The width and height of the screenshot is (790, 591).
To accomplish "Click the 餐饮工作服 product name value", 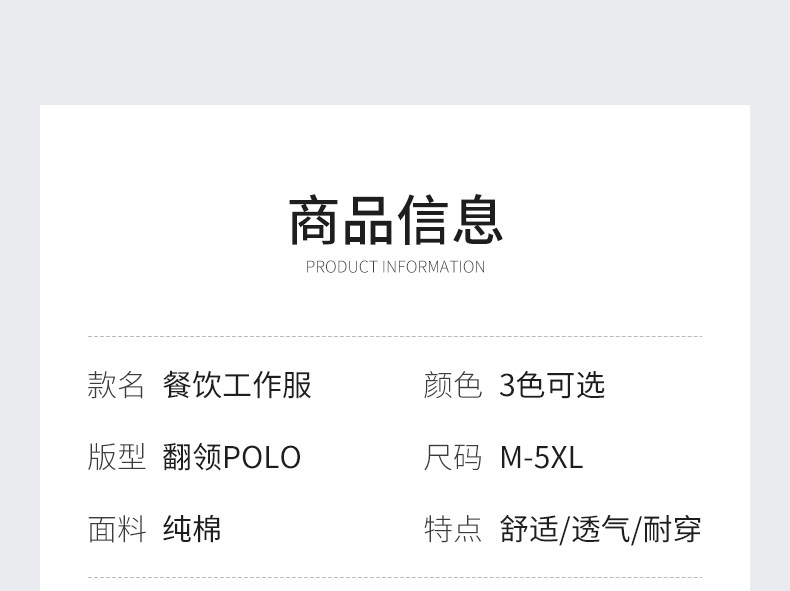I will pos(237,385).
